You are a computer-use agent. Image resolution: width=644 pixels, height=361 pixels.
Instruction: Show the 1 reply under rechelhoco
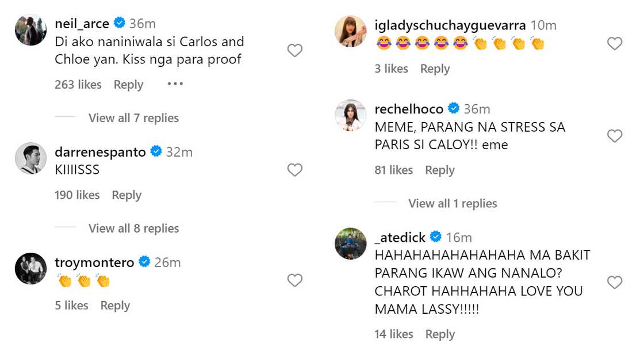[453, 203]
